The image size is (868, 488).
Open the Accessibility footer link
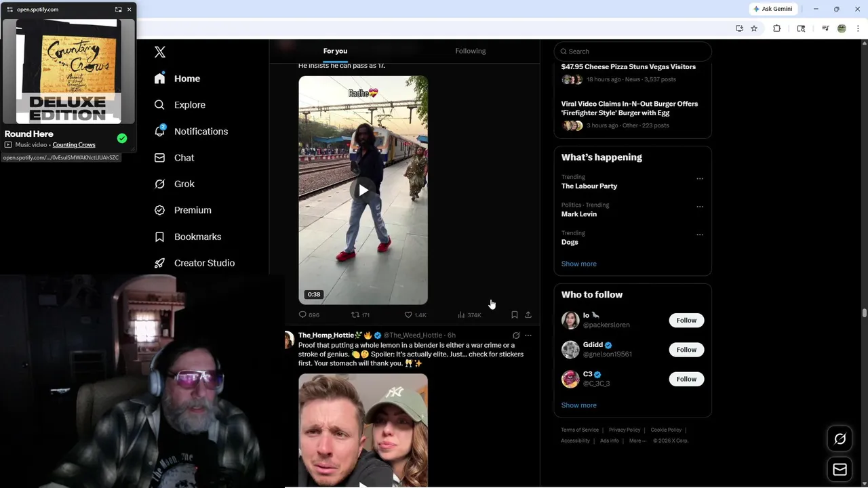[x=575, y=441]
